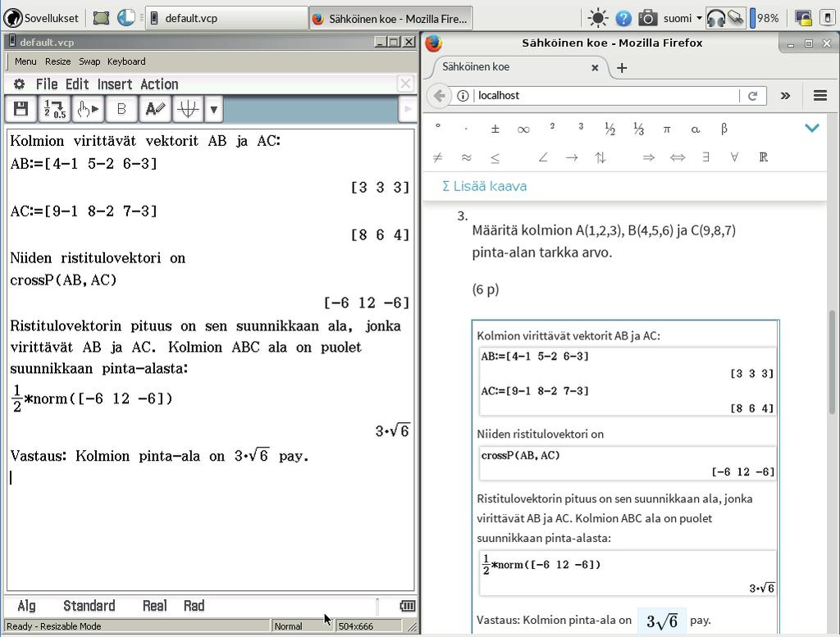Select the Sähköinen koe tab
Image resolution: width=840 pixels, height=637 pixels.
tap(518, 67)
